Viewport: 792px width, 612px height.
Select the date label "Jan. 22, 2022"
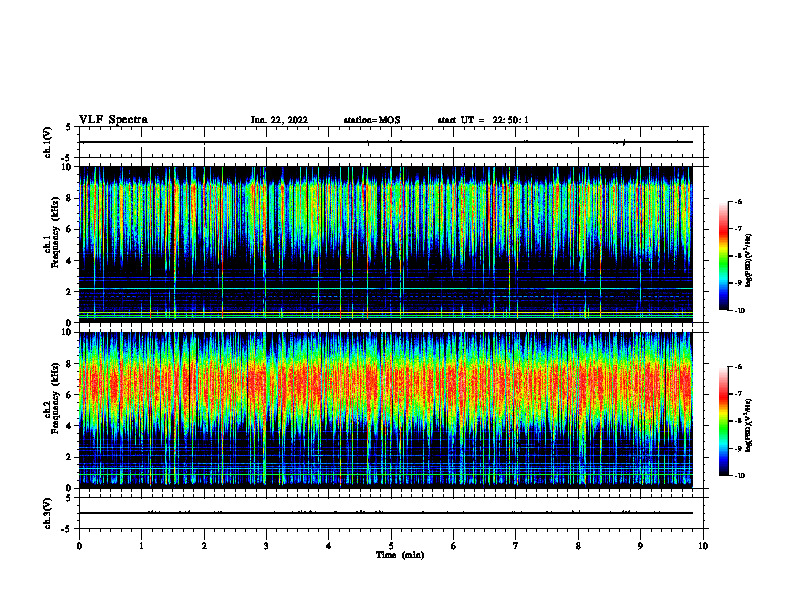click(279, 120)
